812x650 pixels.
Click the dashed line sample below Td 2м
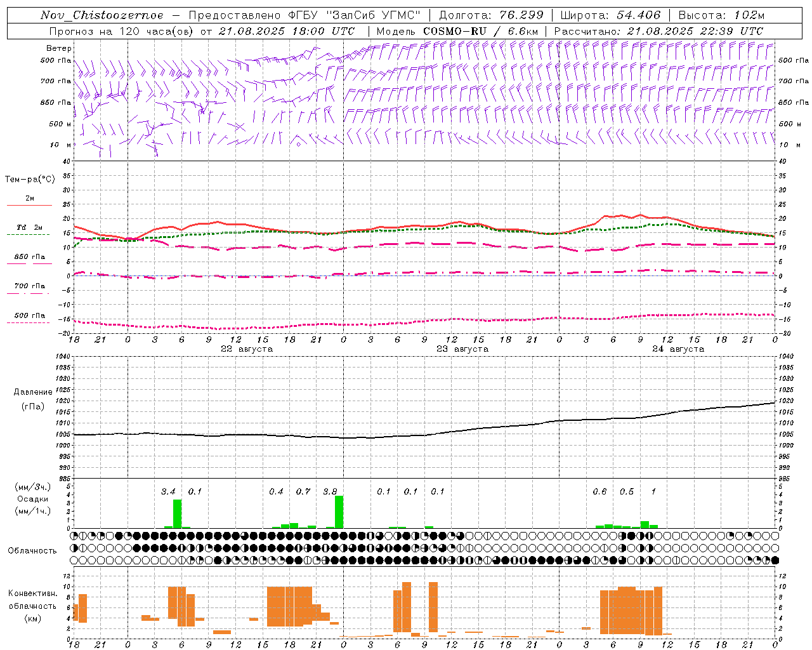click(x=29, y=235)
